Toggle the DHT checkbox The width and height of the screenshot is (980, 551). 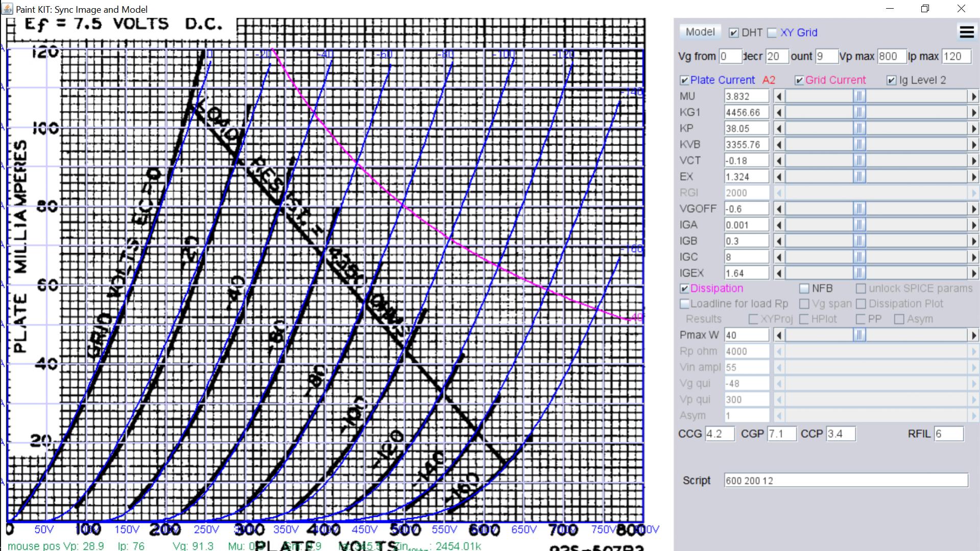(x=734, y=33)
